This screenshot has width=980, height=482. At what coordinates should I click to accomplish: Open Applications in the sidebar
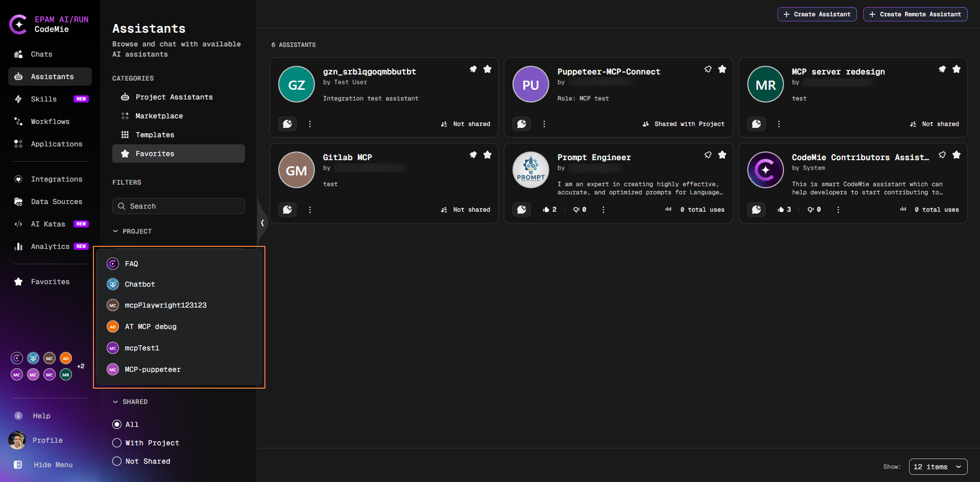coord(50,144)
